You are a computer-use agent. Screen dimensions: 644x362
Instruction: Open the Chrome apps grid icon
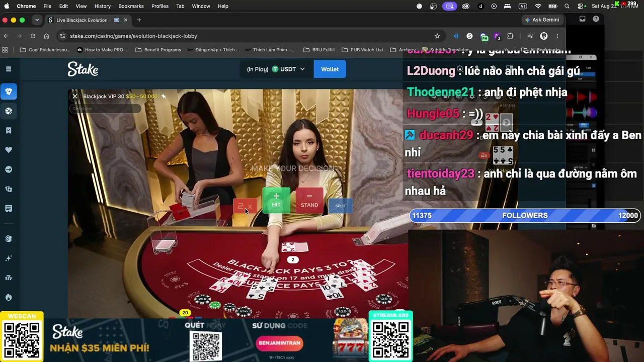6,50
